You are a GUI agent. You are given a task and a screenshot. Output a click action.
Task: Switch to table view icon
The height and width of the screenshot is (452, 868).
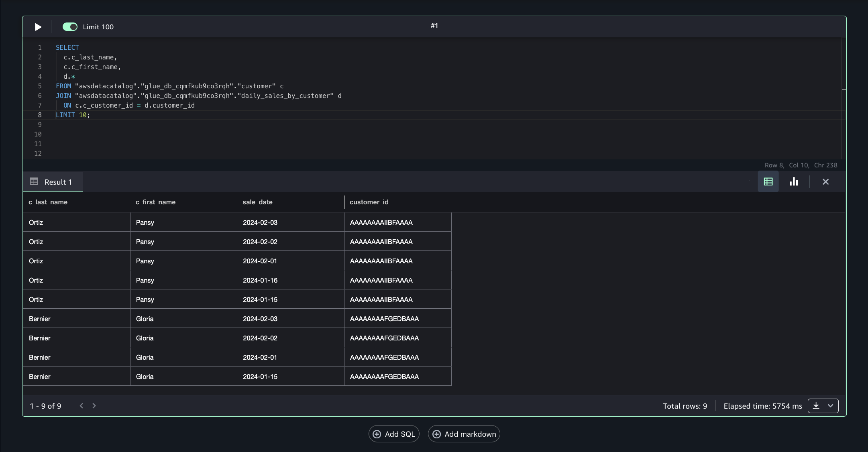click(768, 182)
